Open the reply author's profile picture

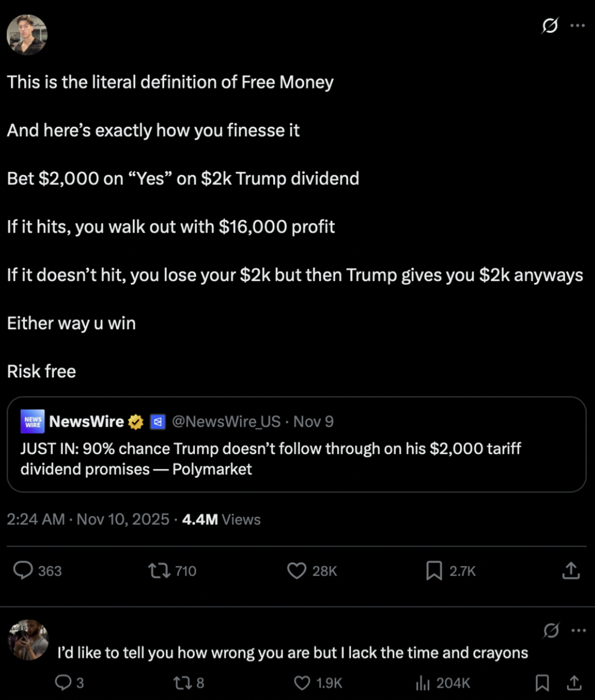(x=29, y=640)
